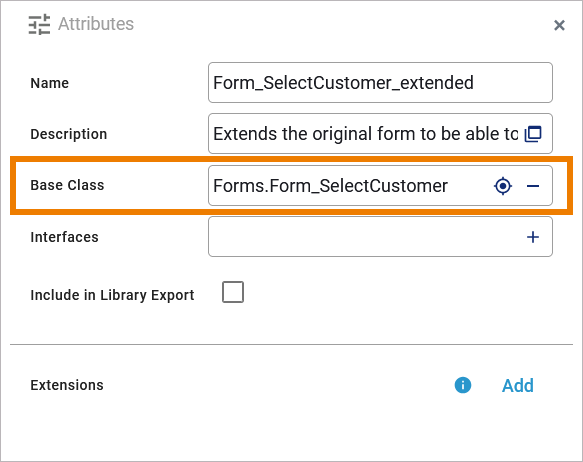
Task: Click the Attributes sliders icon
Action: [x=39, y=25]
